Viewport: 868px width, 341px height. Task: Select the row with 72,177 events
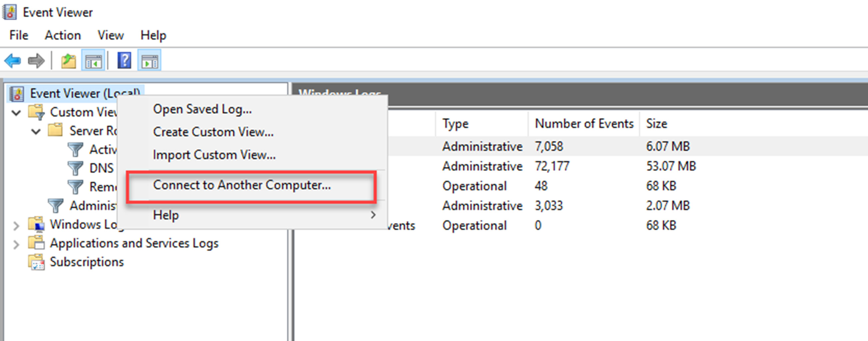point(552,166)
